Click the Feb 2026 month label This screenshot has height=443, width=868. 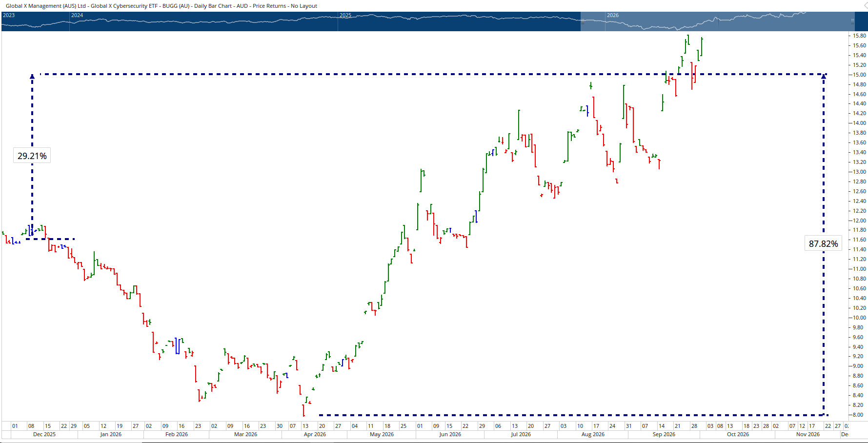pos(177,434)
